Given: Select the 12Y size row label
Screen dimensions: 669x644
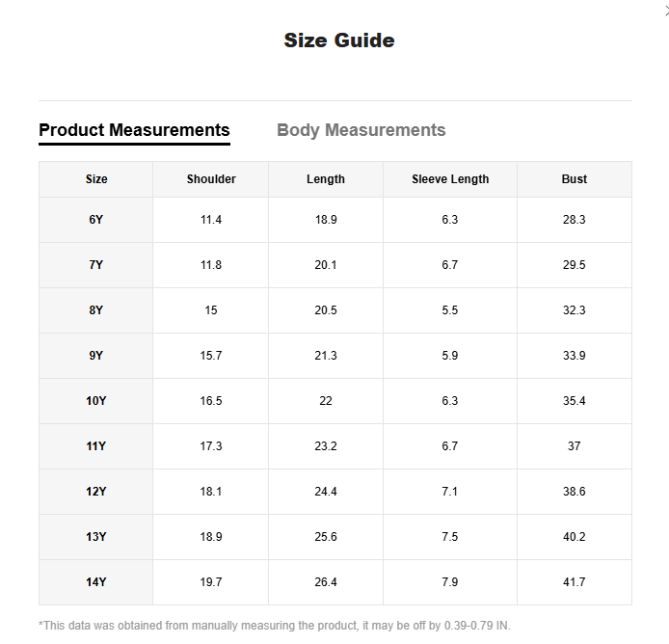Looking at the screenshot, I should (x=96, y=492).
